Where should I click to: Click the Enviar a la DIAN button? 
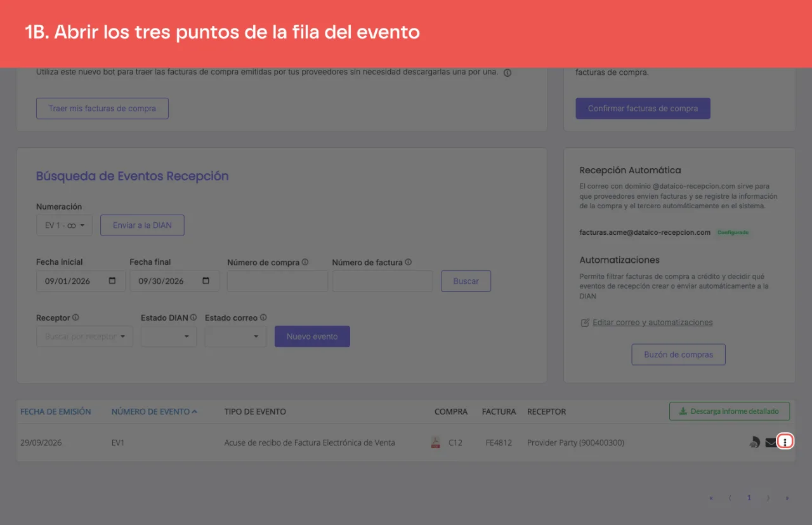[x=142, y=225]
